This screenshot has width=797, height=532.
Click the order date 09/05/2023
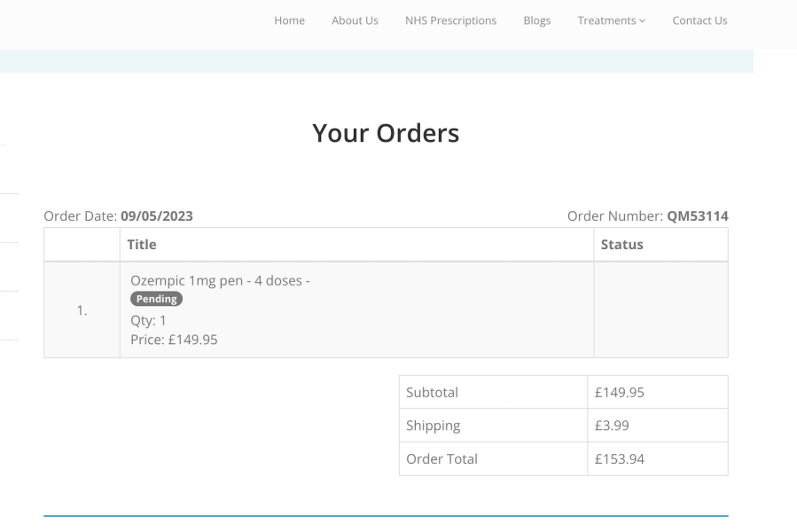pos(157,215)
